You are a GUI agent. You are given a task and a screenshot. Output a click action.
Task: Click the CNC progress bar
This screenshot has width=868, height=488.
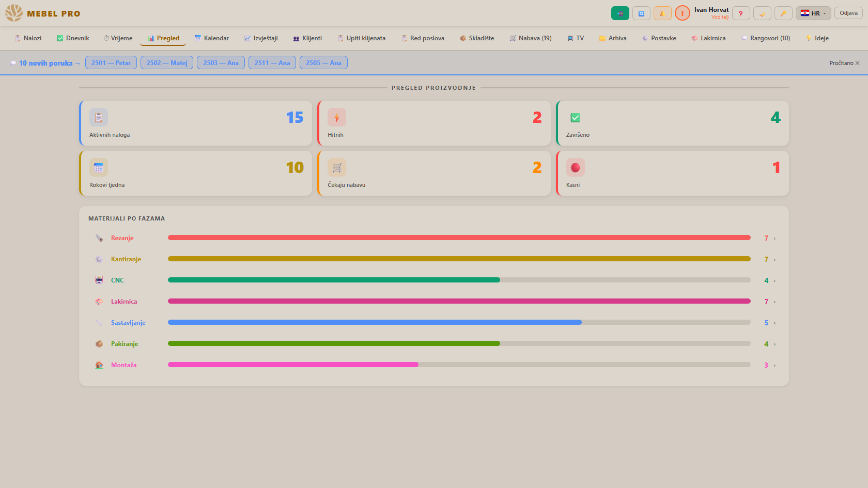click(x=459, y=280)
